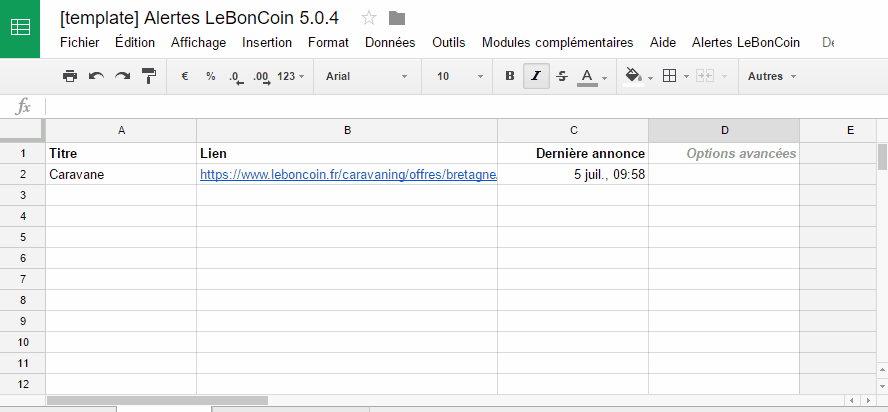Decrease decimal places
Screen dimensions: 888x412
click(x=236, y=77)
